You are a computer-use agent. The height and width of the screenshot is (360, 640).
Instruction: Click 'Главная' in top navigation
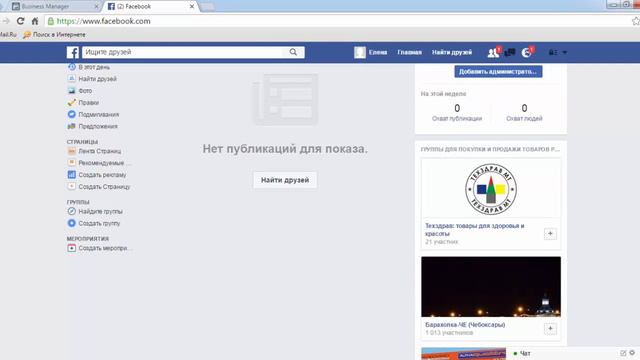pyautogui.click(x=409, y=52)
